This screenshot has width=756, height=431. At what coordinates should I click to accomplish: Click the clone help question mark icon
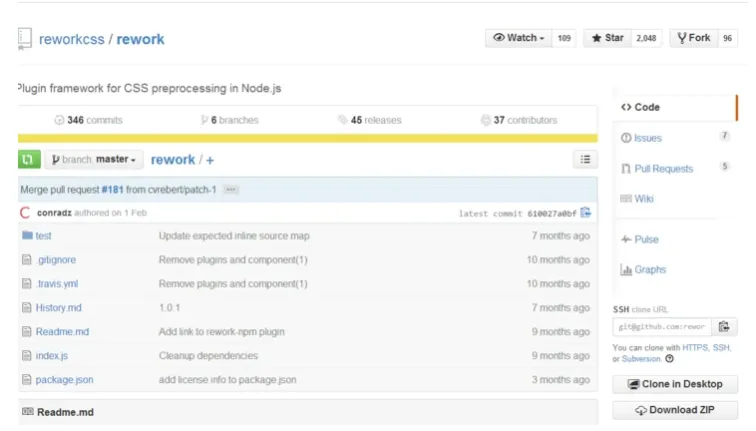(x=669, y=359)
